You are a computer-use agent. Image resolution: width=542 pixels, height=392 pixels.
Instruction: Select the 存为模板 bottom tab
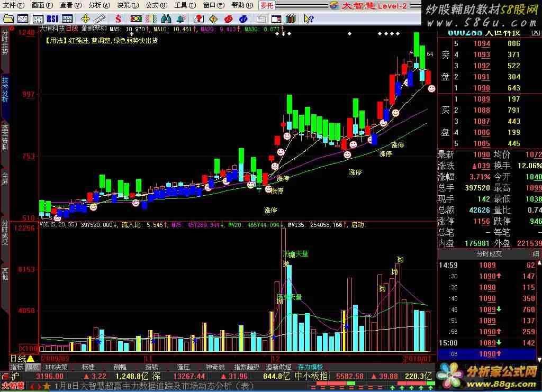[x=310, y=367]
